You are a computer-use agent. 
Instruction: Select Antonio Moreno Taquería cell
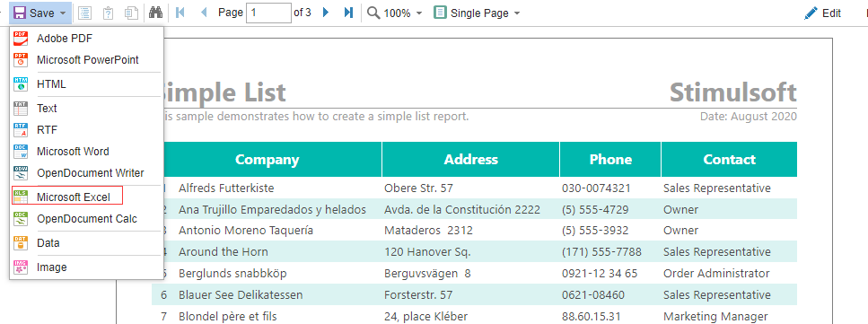246,231
